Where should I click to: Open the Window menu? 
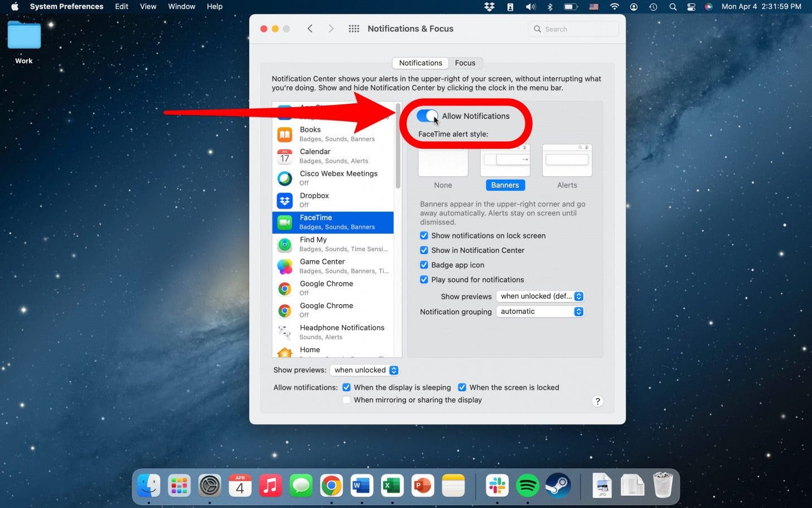(x=182, y=7)
